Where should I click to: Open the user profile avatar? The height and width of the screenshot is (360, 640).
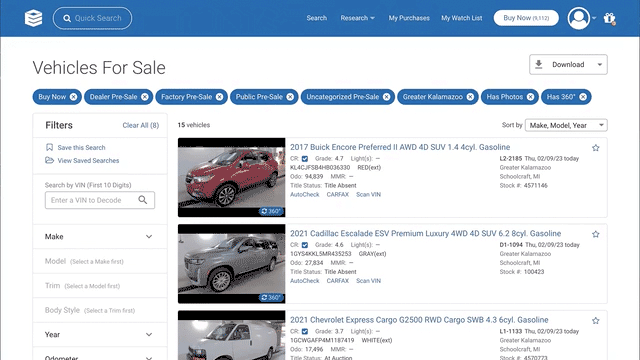point(579,18)
